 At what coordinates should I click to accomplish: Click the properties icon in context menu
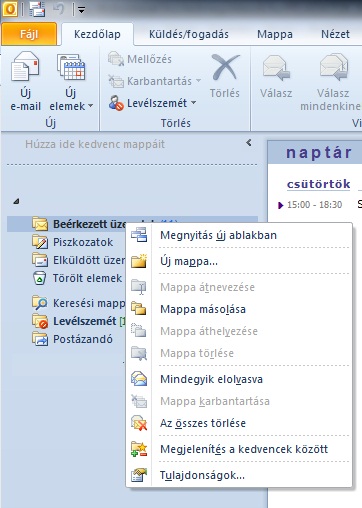139,475
